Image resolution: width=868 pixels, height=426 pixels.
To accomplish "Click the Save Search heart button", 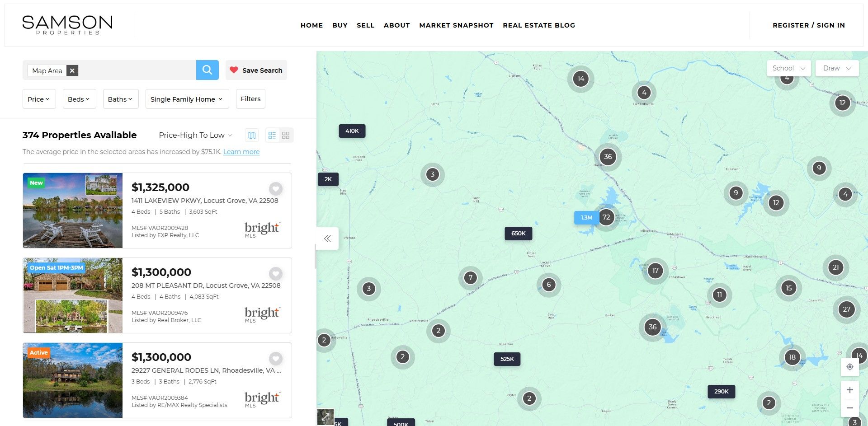I will point(256,70).
